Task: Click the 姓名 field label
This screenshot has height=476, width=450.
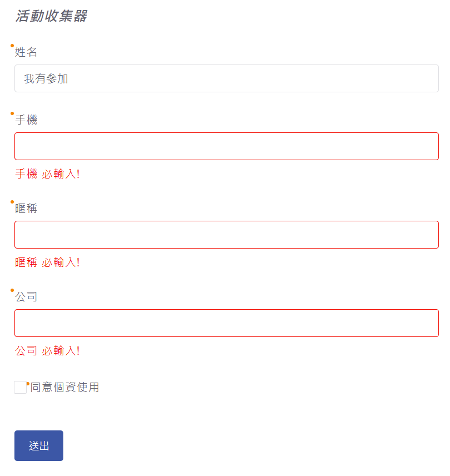Action: coord(26,52)
